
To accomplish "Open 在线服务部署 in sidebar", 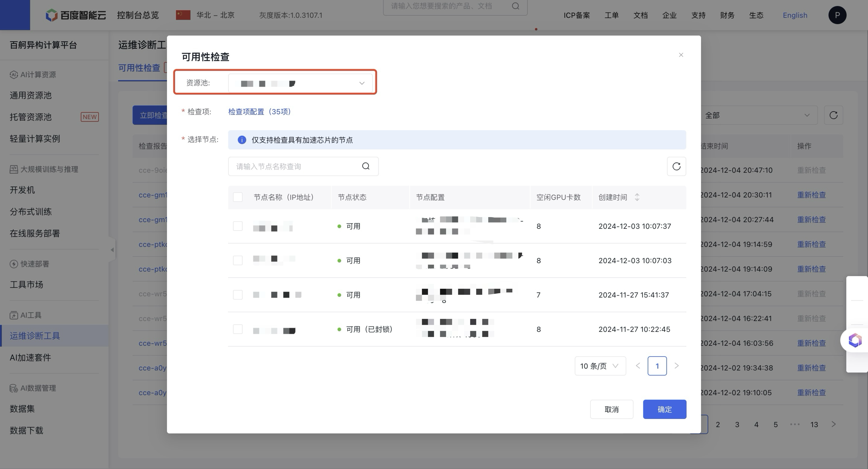I will (x=35, y=233).
